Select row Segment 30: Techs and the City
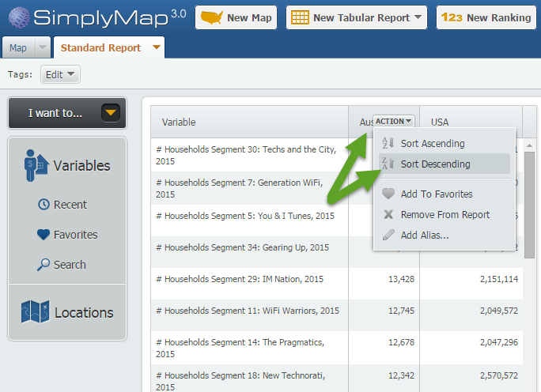Image resolution: width=541 pixels, height=392 pixels. (249, 155)
